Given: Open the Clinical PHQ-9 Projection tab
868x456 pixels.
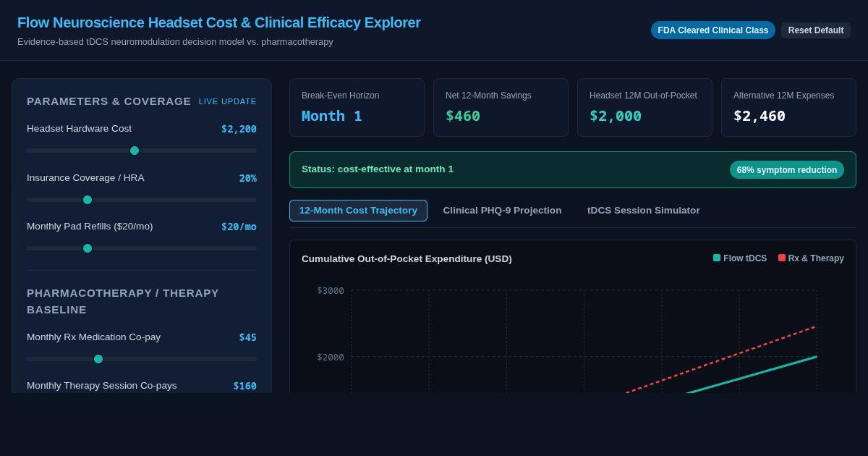Looking at the screenshot, I should (x=502, y=211).
